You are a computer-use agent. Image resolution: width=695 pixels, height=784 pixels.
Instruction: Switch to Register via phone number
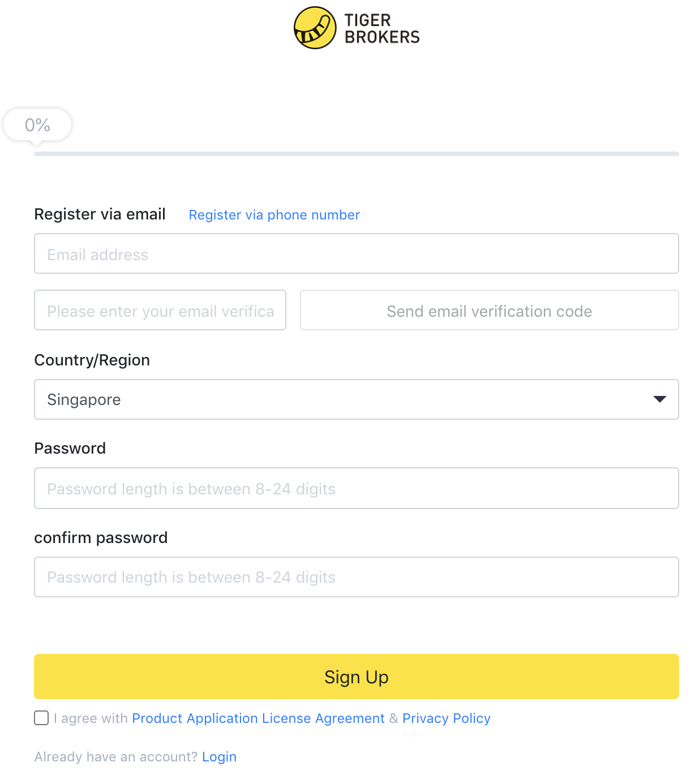(274, 215)
